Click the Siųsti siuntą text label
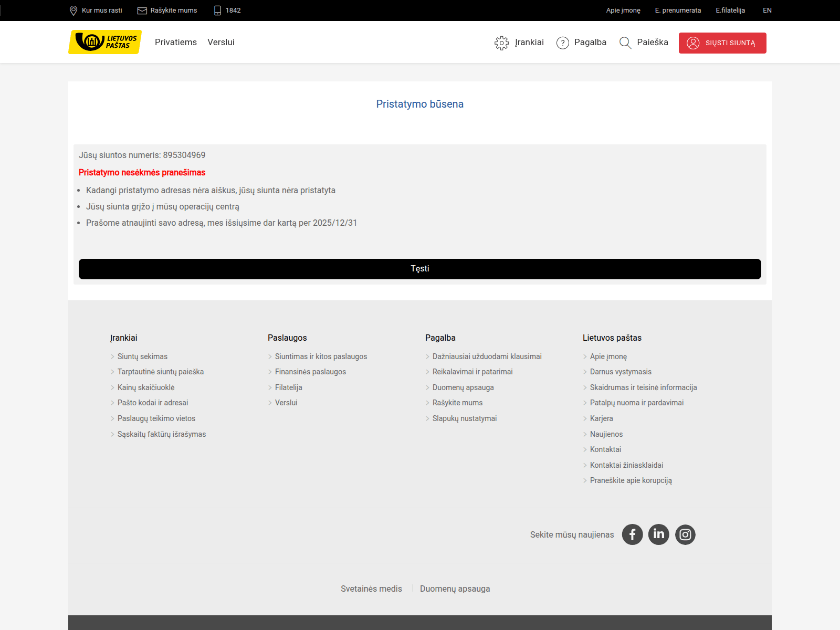The width and height of the screenshot is (840, 630). point(730,43)
